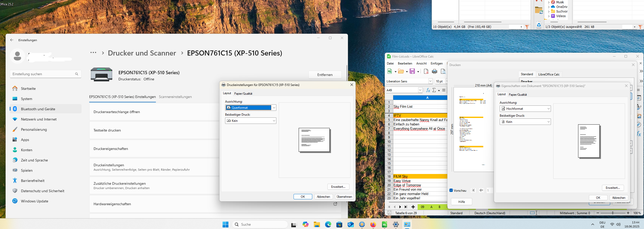Click the Einstellung suchen search field
Viewport: 644px width, 229px height.
click(46, 74)
